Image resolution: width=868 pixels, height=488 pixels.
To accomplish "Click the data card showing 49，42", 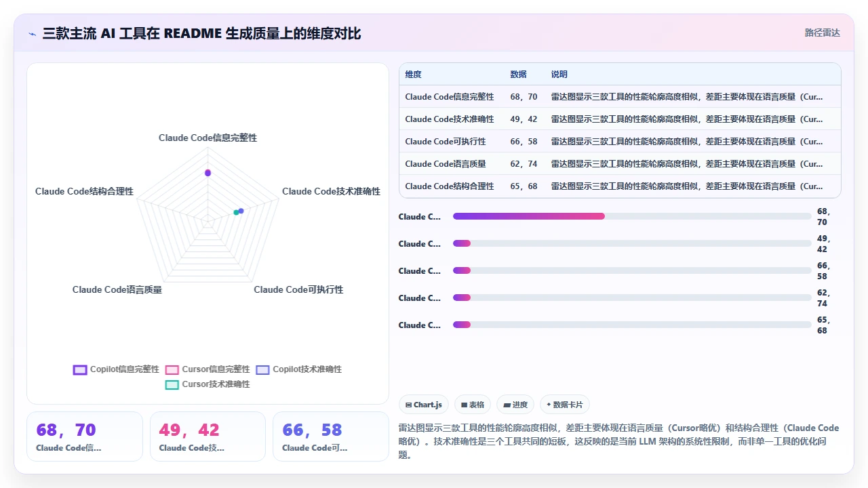I will click(x=208, y=436).
